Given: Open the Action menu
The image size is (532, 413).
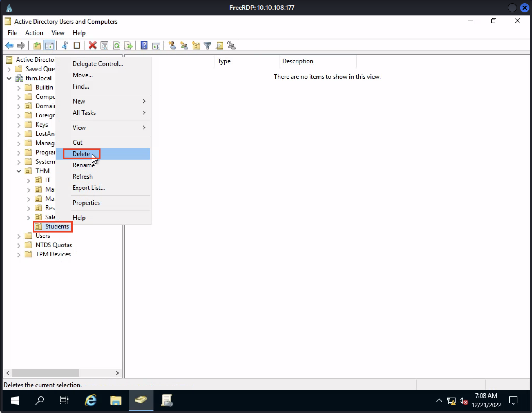Looking at the screenshot, I should point(34,33).
